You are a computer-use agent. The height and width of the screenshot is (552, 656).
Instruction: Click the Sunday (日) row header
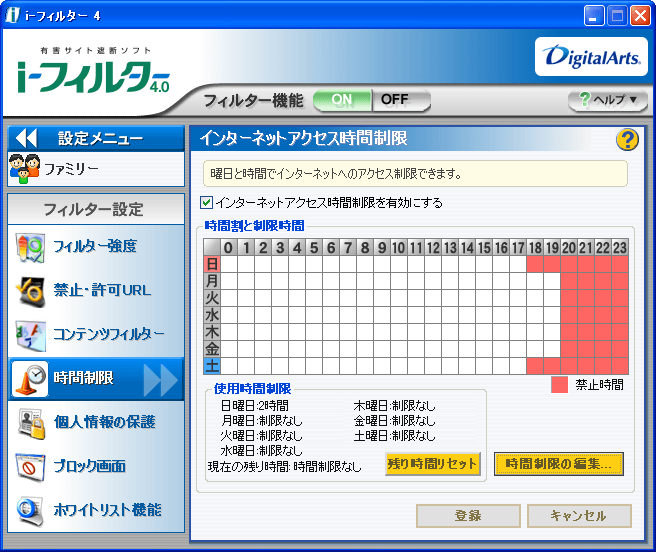212,264
